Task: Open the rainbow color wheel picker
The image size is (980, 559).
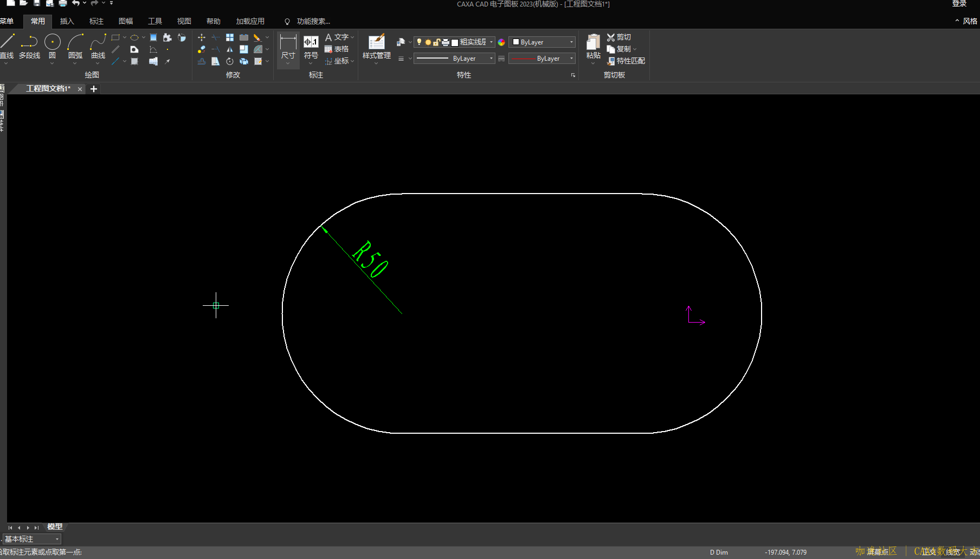Action: pos(501,42)
